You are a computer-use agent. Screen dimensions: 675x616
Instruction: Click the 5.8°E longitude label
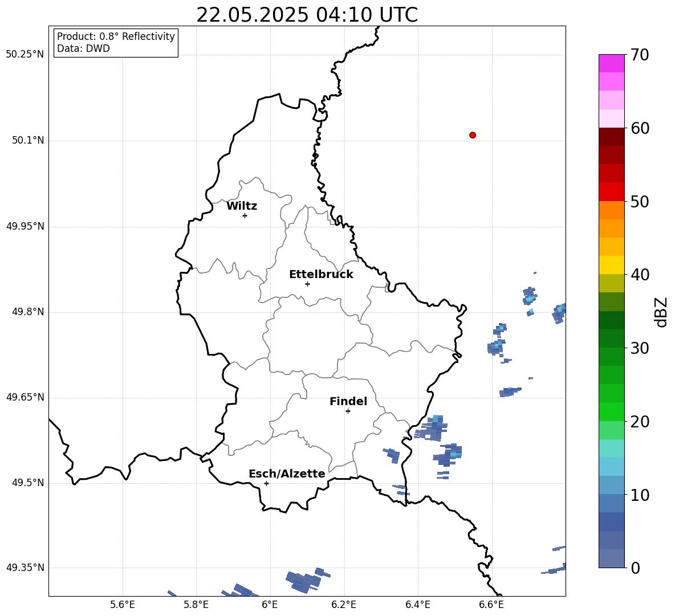coord(196,605)
